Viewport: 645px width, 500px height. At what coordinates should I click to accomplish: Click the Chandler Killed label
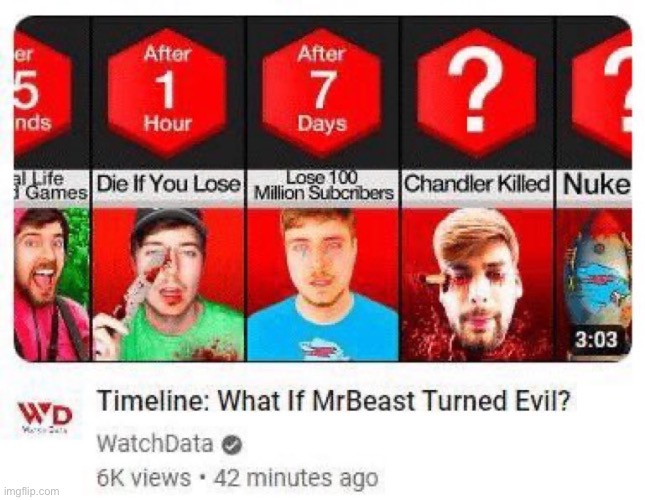tap(477, 184)
